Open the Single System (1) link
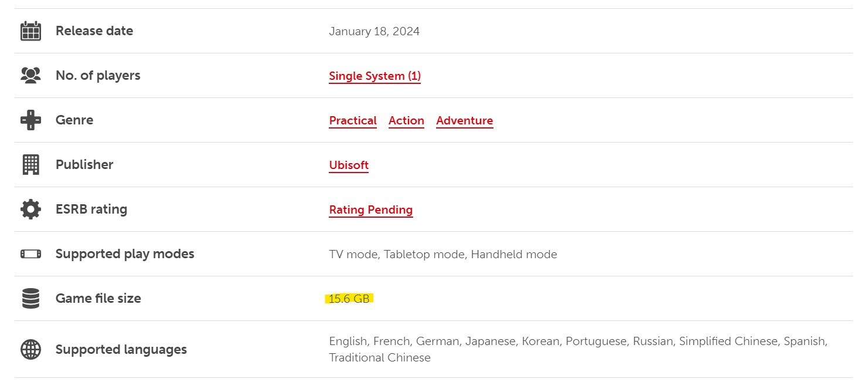Image resolution: width=868 pixels, height=392 pixels. tap(375, 76)
